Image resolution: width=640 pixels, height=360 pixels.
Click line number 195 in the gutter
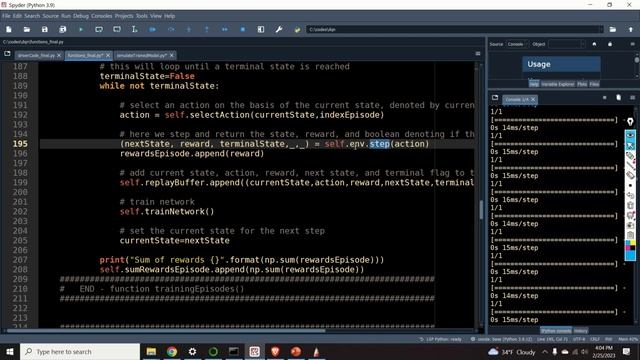(x=20, y=144)
